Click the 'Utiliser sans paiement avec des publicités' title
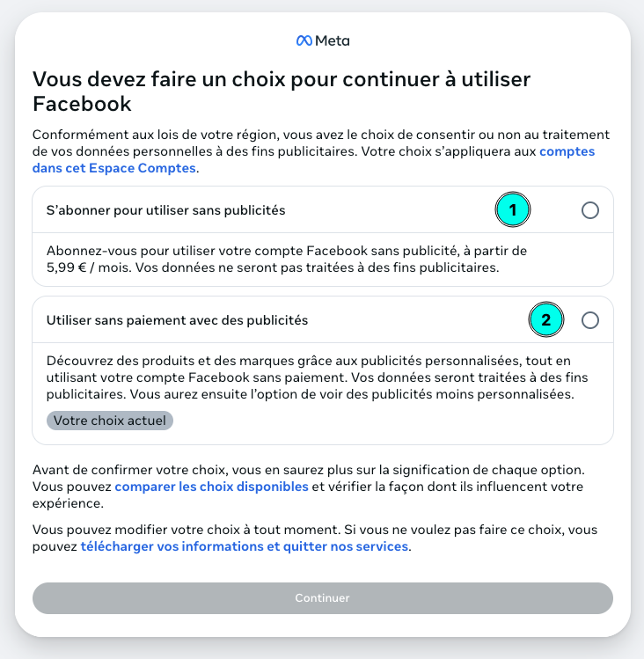 pos(177,320)
